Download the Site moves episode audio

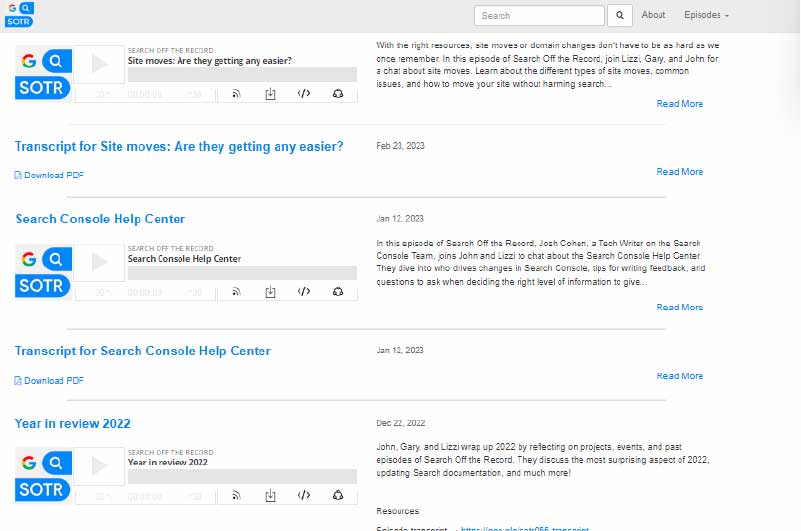[270, 94]
